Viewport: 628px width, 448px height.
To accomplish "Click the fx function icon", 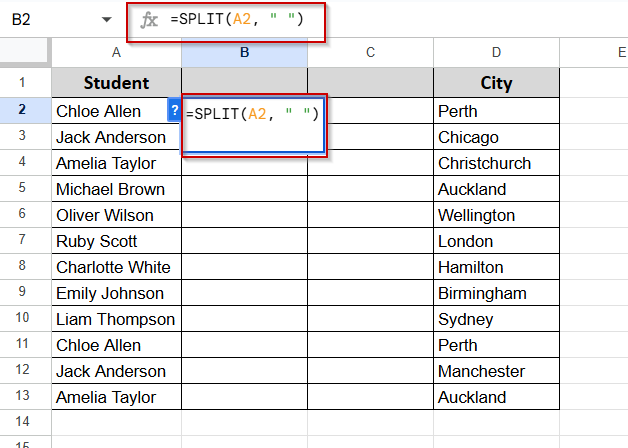I will coord(149,20).
